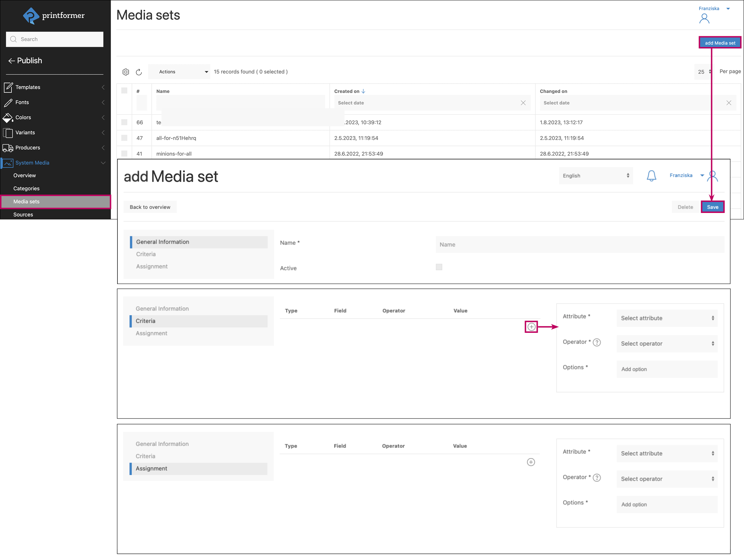Viewport: 744px width, 560px height.
Task: Select the all-for-n51Hehrq row checkbox
Action: [124, 138]
